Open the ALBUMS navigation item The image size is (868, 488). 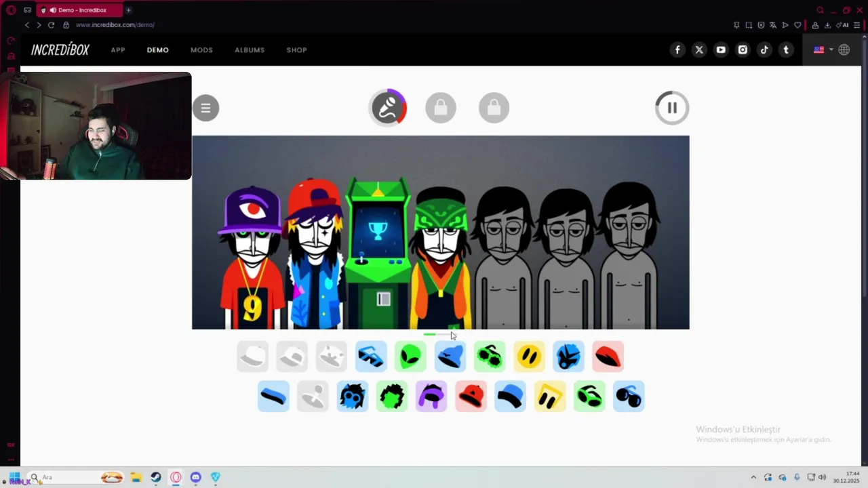250,50
